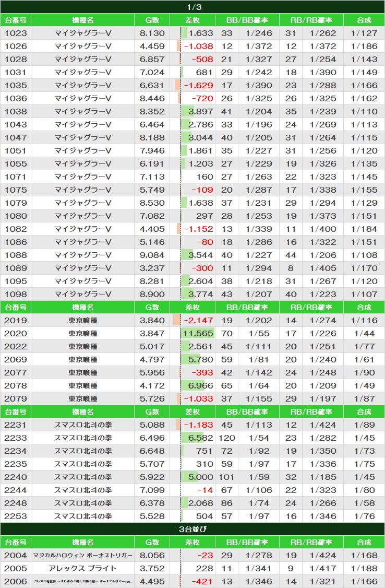The width and height of the screenshot is (385, 588).
Task: Click 差枚 value -1.038 in row 1026
Action: pyautogui.click(x=198, y=46)
